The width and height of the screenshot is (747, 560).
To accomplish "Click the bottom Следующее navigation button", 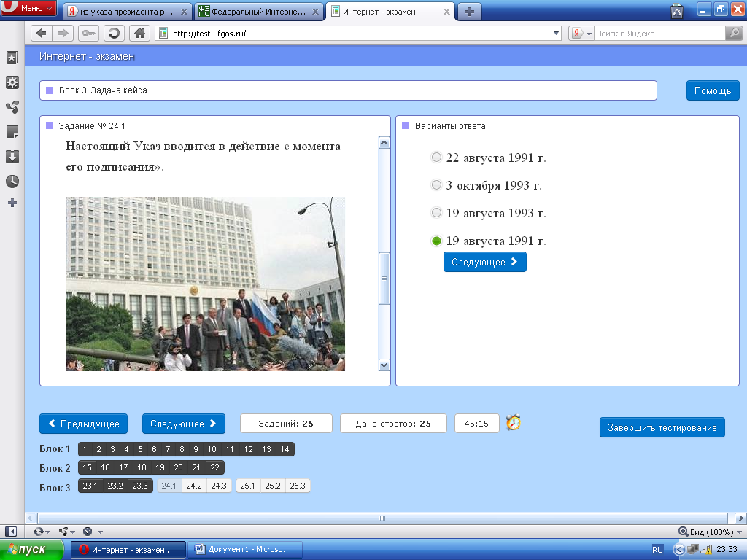I will pyautogui.click(x=183, y=424).
